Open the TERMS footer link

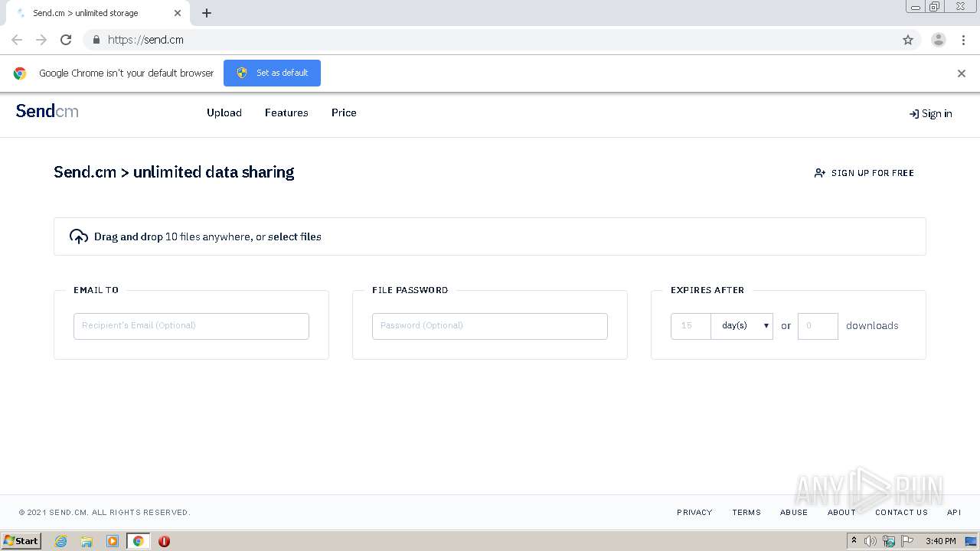(746, 513)
